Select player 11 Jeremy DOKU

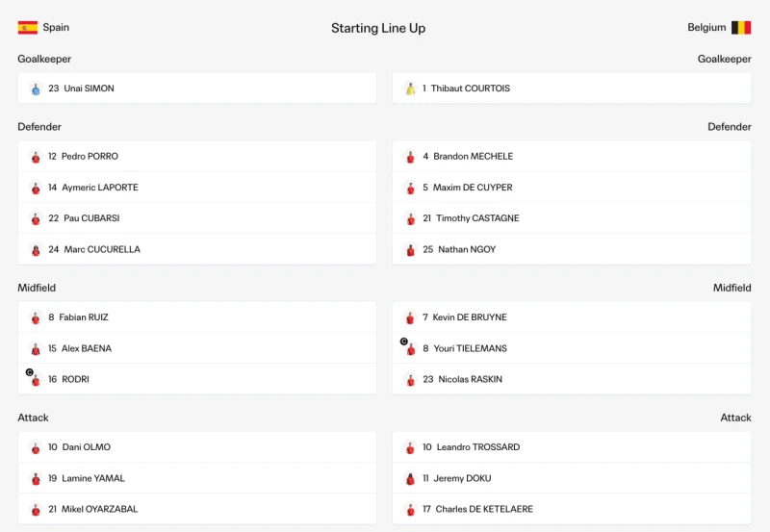571,478
